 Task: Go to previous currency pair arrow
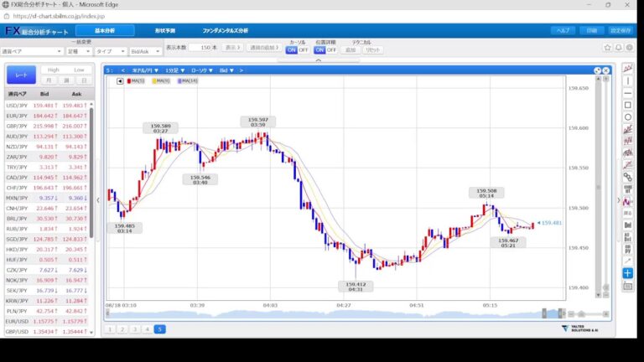click(x=122, y=70)
